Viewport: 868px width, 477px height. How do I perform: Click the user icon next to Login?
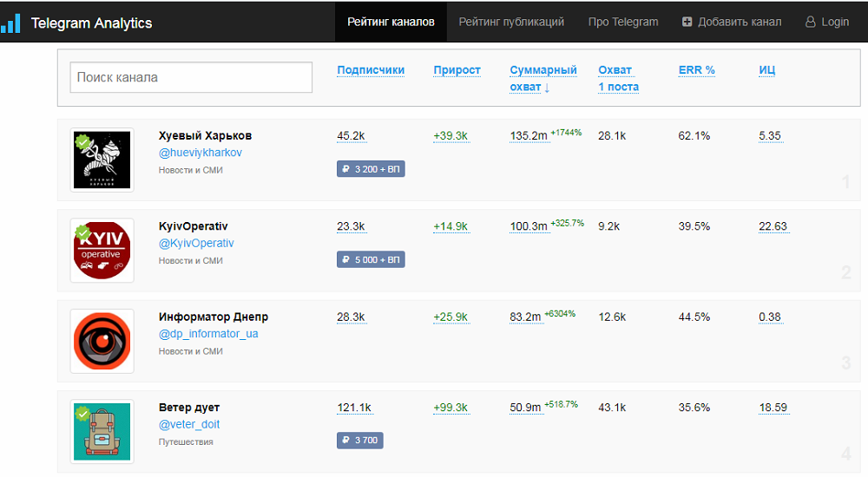point(811,22)
